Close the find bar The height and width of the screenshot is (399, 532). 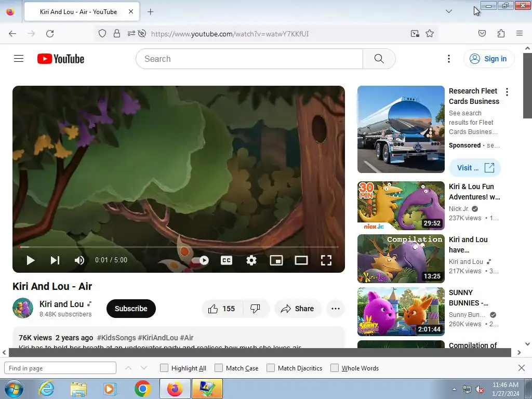522,368
